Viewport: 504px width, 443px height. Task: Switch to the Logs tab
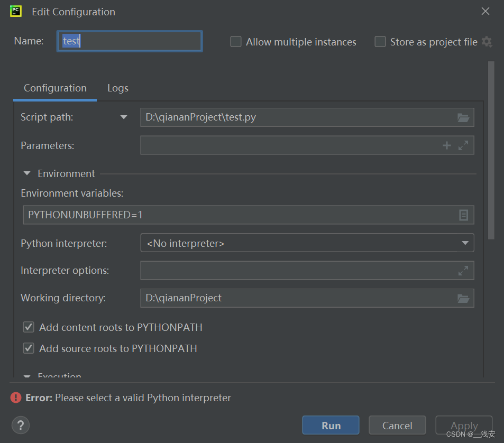click(118, 88)
